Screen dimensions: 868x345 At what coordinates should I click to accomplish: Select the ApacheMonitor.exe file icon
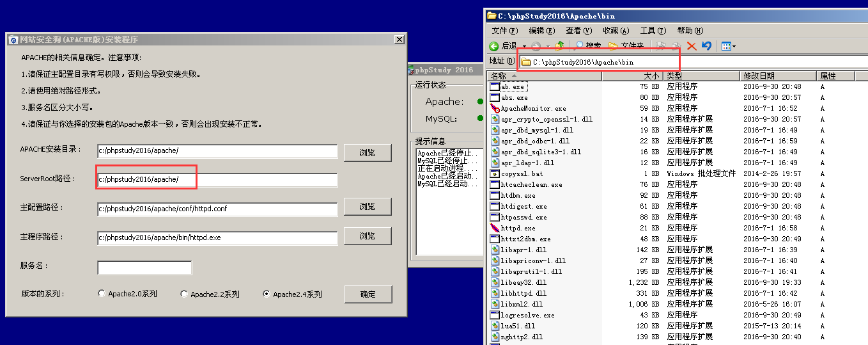(x=495, y=108)
